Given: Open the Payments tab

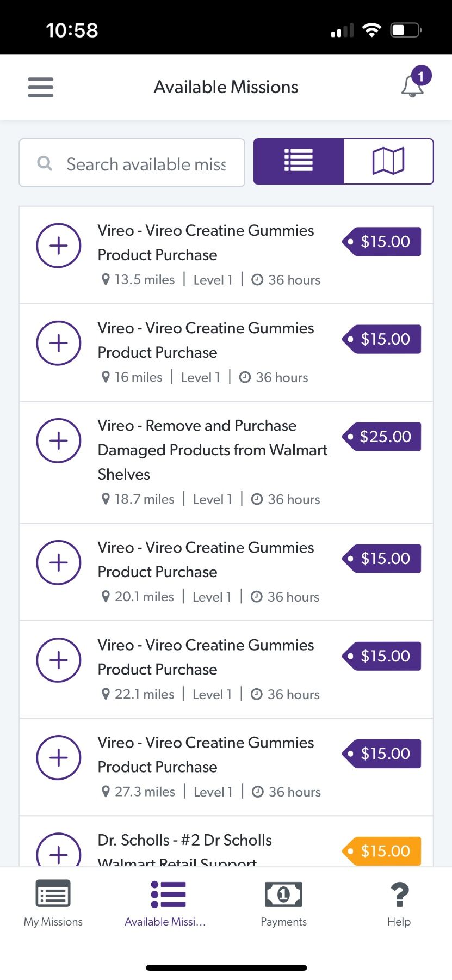Looking at the screenshot, I should coord(283,903).
